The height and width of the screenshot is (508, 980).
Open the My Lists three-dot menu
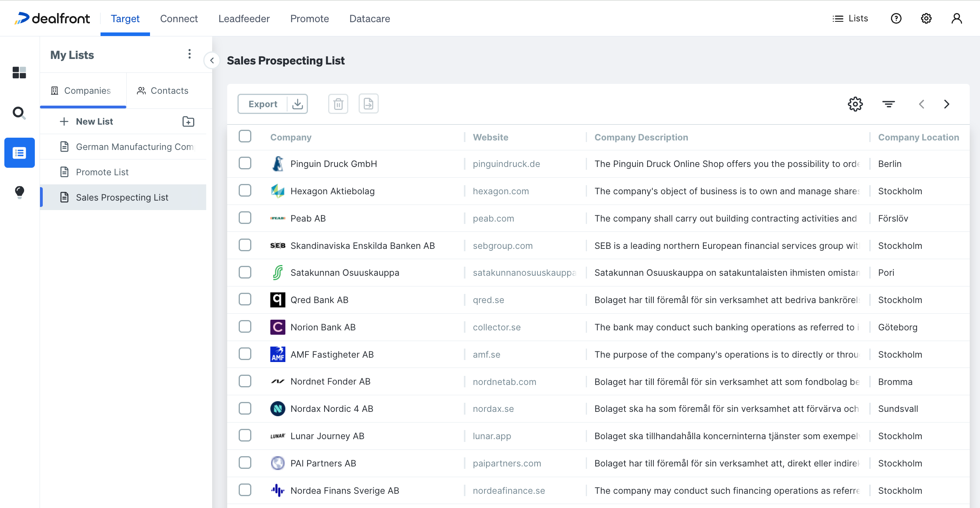tap(190, 54)
